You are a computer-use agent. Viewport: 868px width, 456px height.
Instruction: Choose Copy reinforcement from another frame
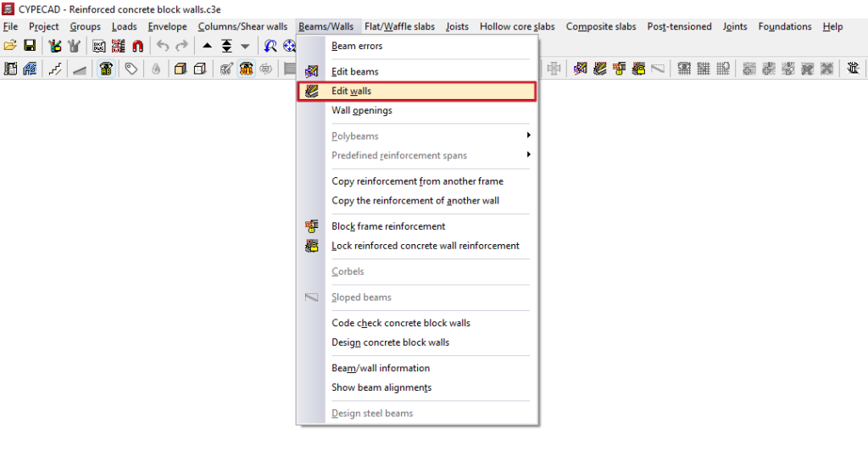coord(417,181)
